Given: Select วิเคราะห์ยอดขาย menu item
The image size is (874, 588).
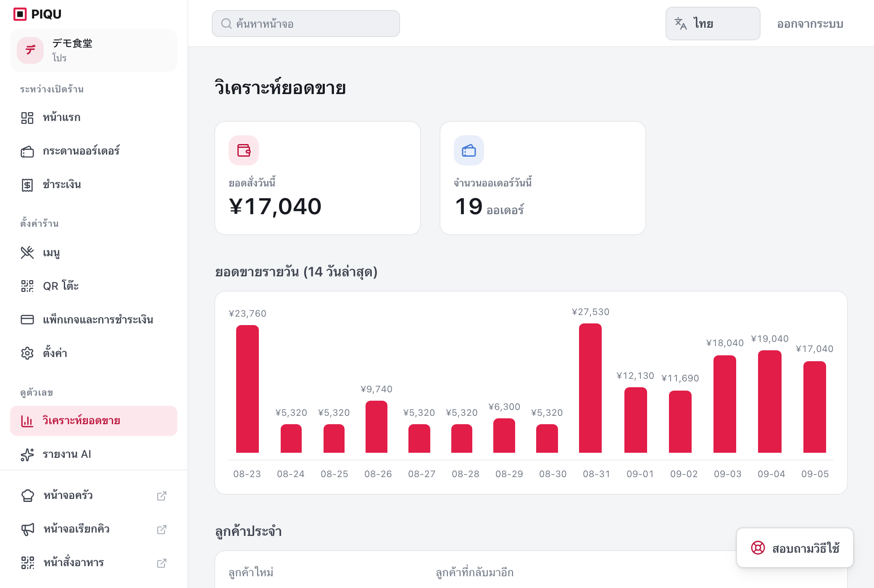Looking at the screenshot, I should [x=94, y=421].
